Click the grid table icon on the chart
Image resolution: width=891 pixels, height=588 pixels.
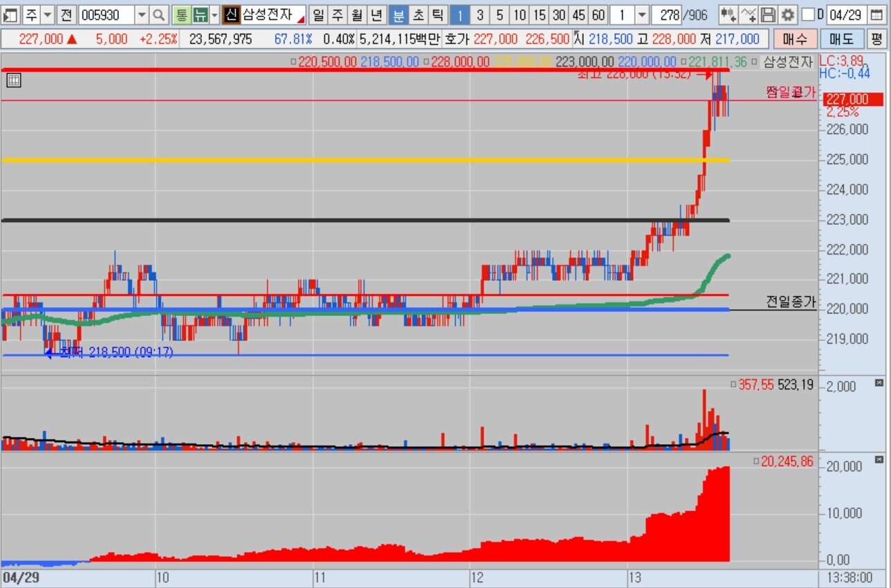(x=14, y=81)
